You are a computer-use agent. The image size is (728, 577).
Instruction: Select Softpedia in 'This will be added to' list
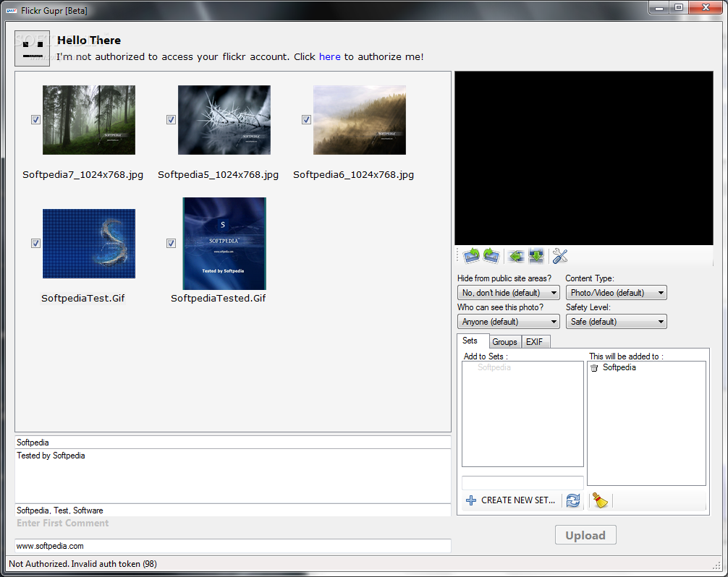pyautogui.click(x=619, y=367)
